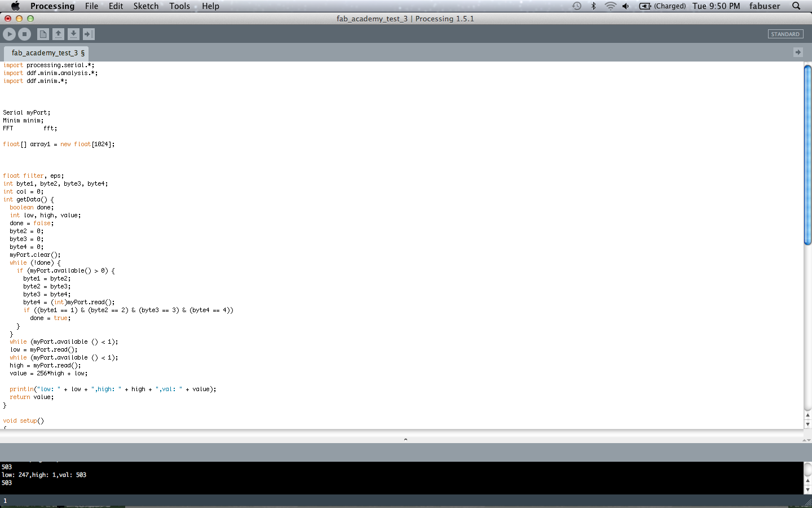Click the line 'import ddf.minim.analysis.*;'
This screenshot has height=508, width=812.
coord(50,73)
